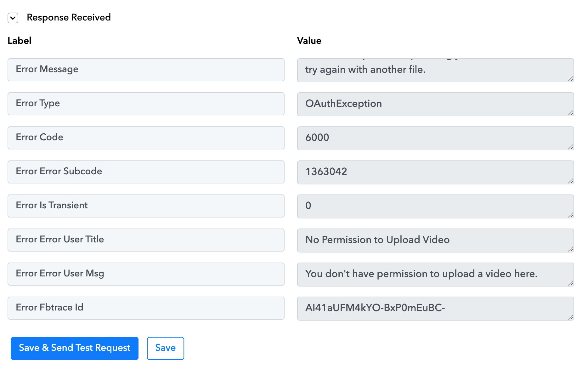Click the resize handle of the Error Message value

pos(571,79)
